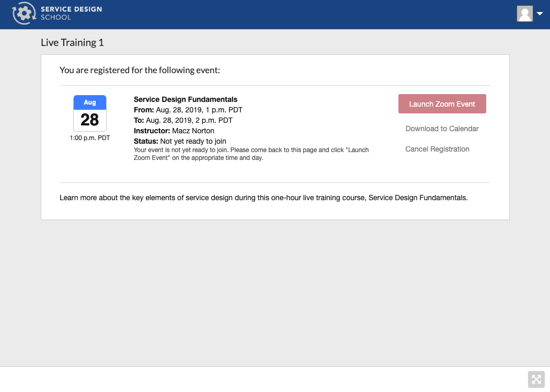Select the Service Design Fundamentals event title
This screenshot has height=392, width=550.
186,99
